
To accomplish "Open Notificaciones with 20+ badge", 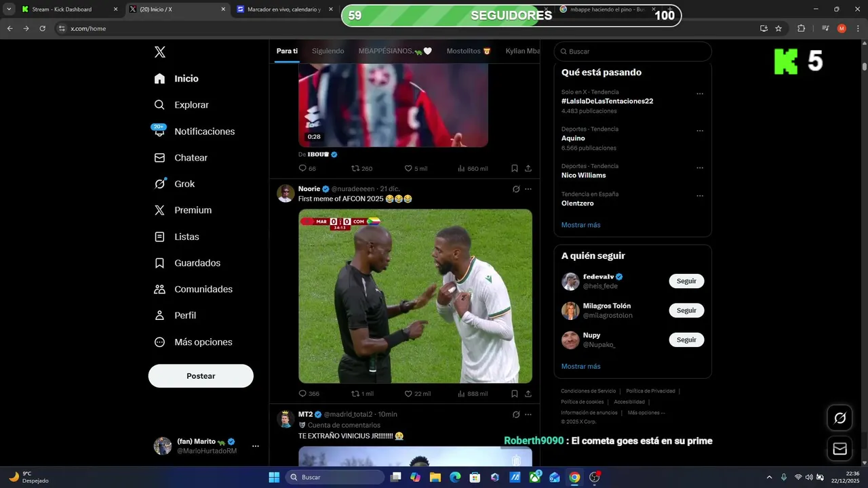I will [x=195, y=131].
